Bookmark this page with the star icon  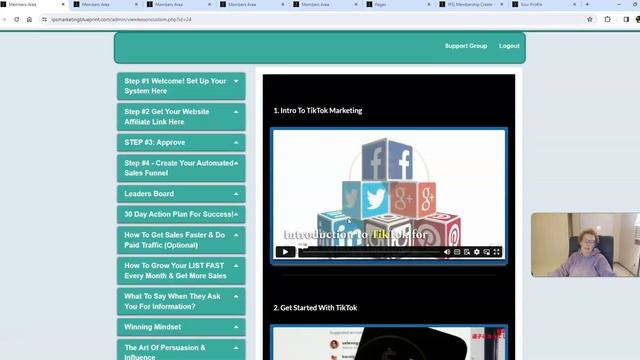589,19
